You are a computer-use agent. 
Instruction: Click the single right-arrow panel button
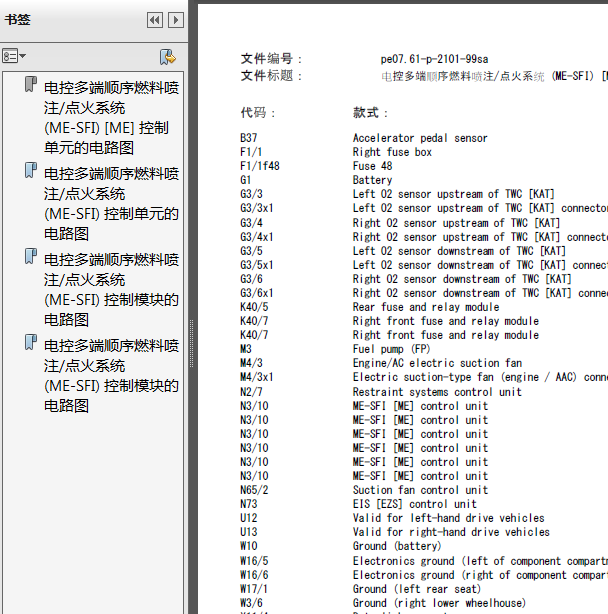(176, 20)
